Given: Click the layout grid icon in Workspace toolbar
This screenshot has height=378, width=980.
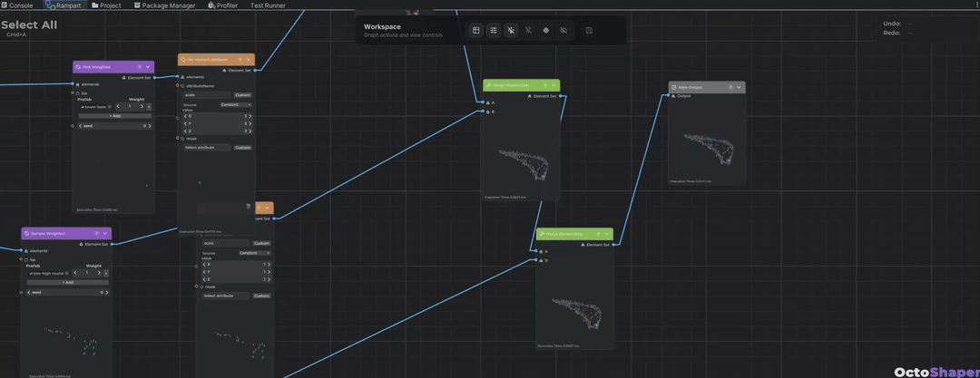Looking at the screenshot, I should tap(475, 30).
